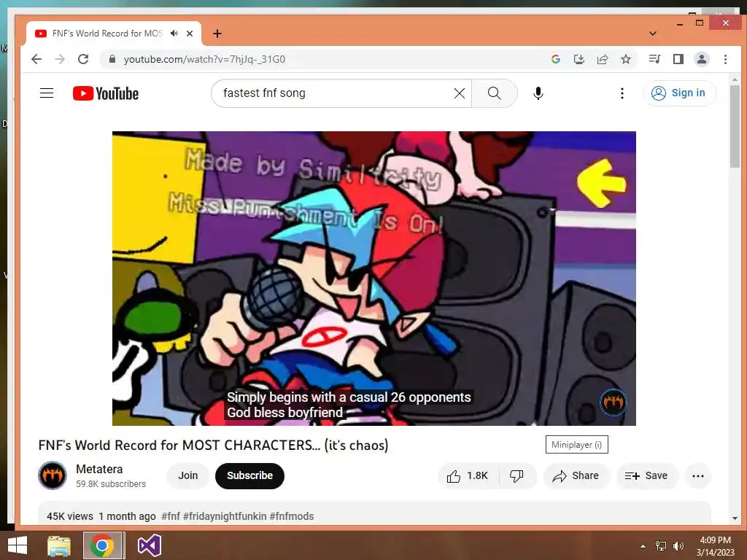Toggle the Chrome side panel
The width and height of the screenshot is (747, 560).
tap(678, 59)
